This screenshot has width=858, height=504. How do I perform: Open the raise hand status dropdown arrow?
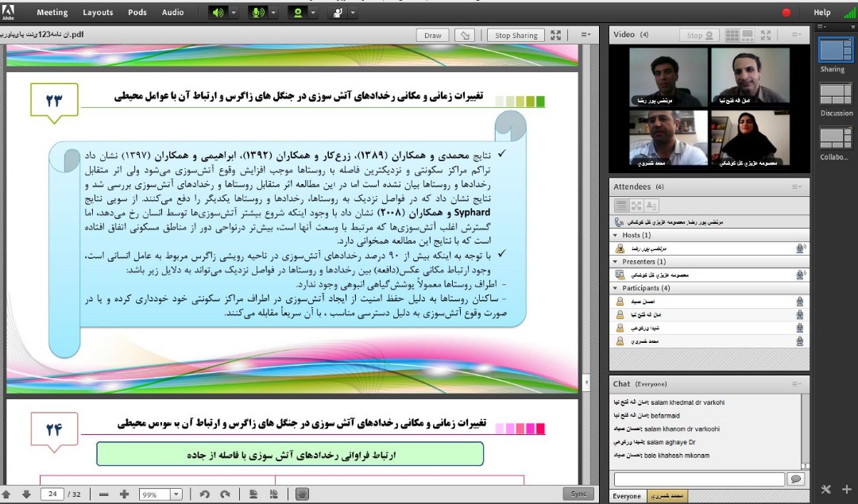[353, 13]
